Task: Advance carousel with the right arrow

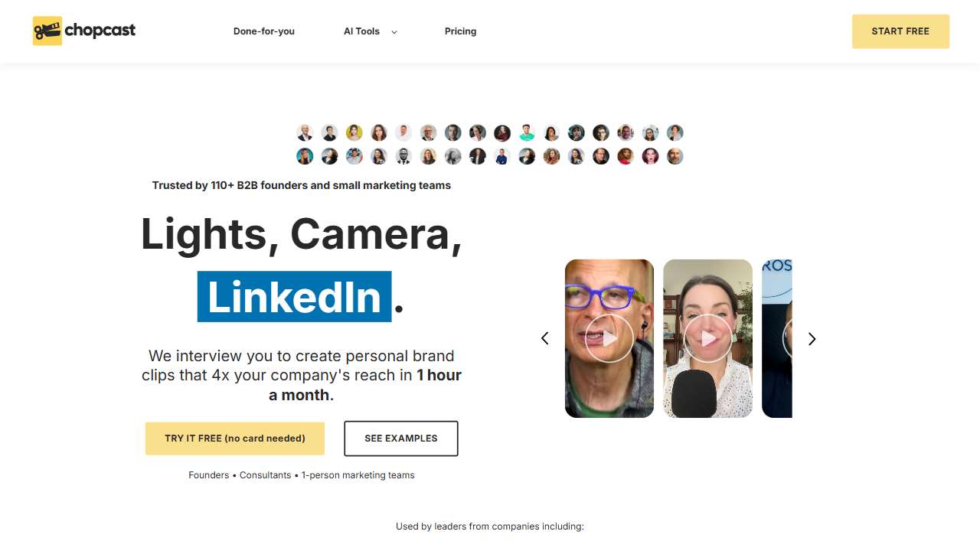Action: (x=812, y=338)
